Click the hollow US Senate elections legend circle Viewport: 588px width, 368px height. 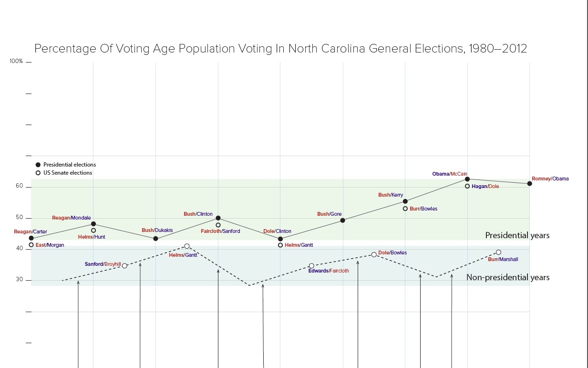[38, 173]
